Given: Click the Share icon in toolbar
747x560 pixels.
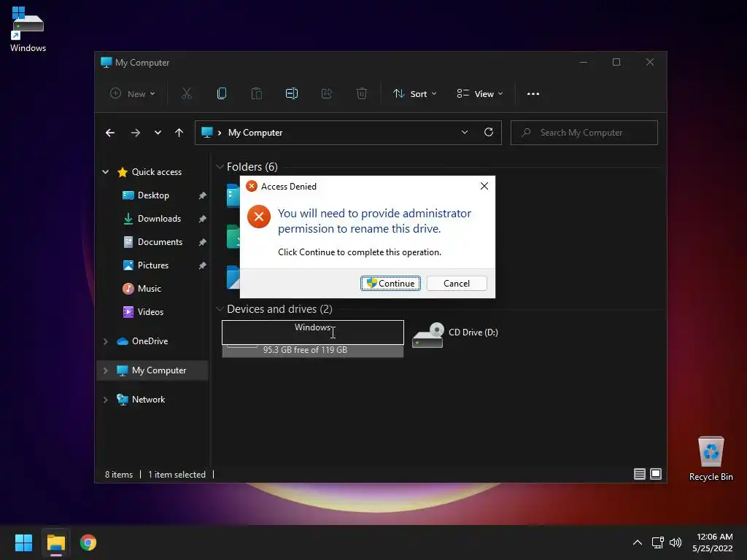Looking at the screenshot, I should coord(327,94).
